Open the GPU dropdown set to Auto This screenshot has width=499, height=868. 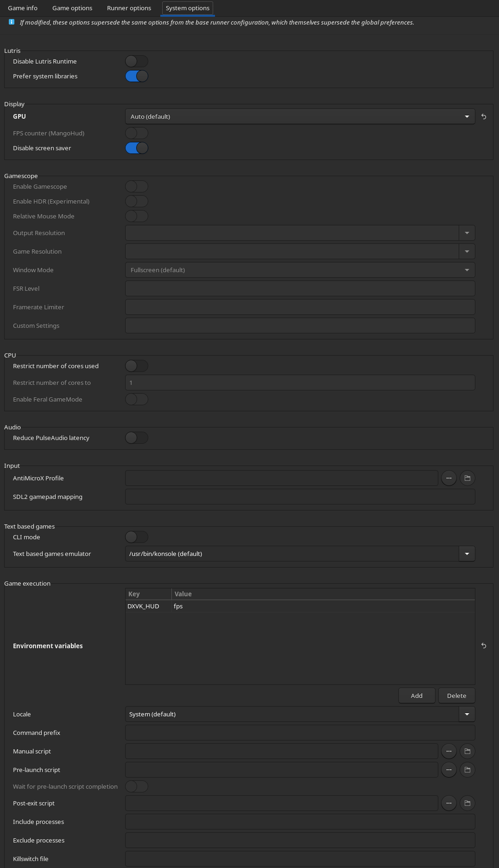click(x=300, y=116)
